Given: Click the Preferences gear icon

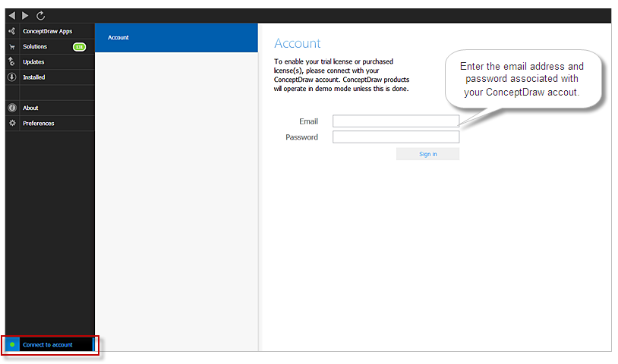Looking at the screenshot, I should coord(12,123).
